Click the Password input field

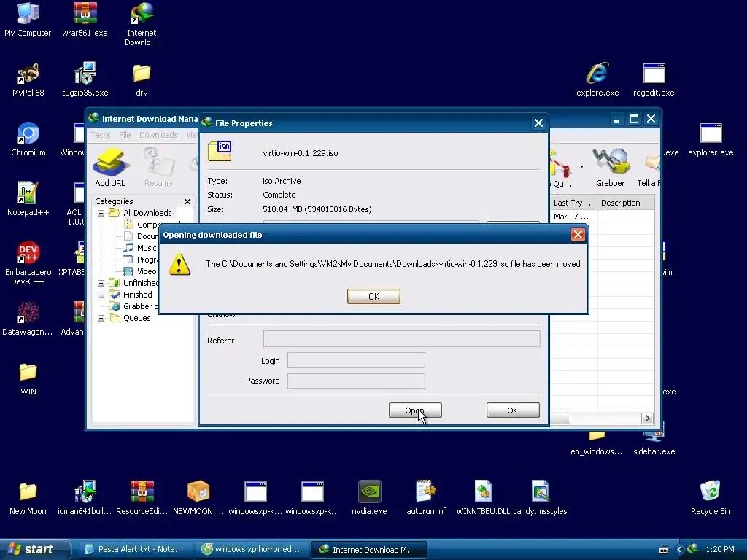coord(356,381)
